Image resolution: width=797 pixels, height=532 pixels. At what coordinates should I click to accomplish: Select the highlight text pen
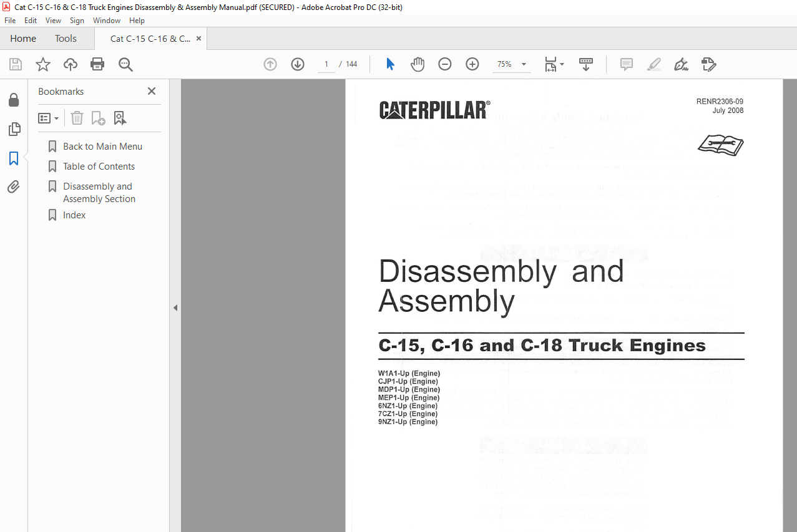coord(654,64)
